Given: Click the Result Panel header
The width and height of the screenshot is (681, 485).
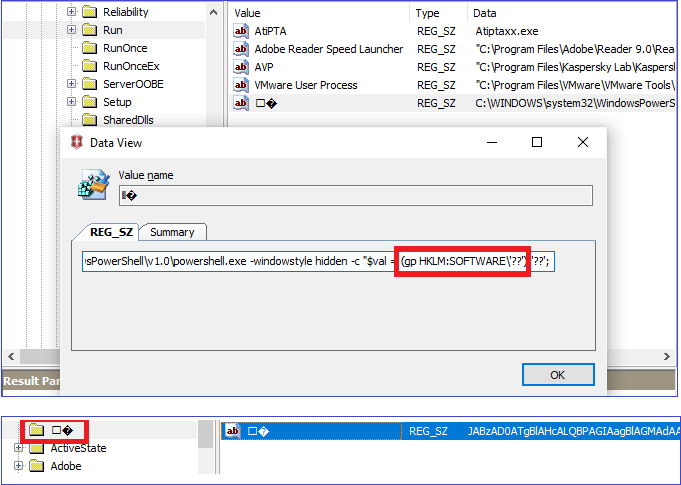Looking at the screenshot, I should 31,381.
